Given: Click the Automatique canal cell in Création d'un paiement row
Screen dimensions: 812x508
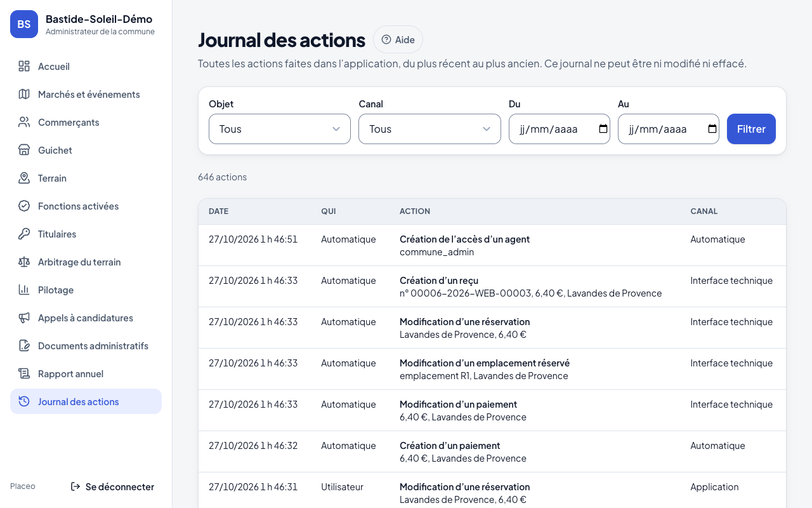Looking at the screenshot, I should tap(717, 446).
